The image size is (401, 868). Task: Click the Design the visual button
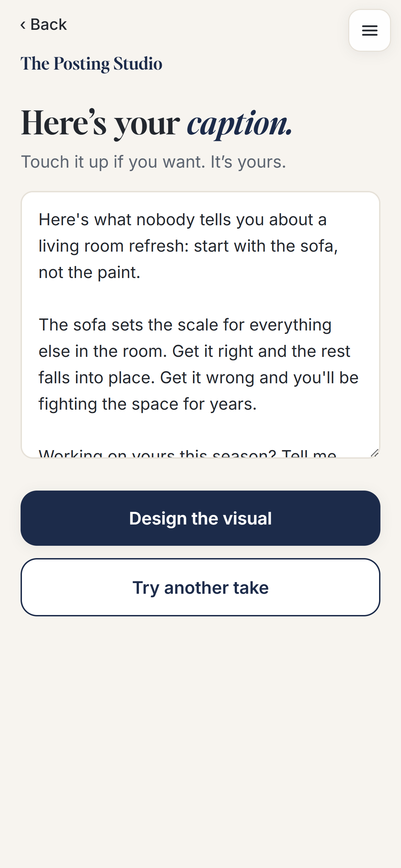click(x=200, y=518)
